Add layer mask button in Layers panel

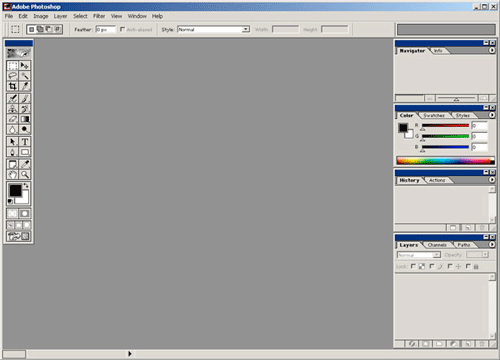[x=426, y=344]
